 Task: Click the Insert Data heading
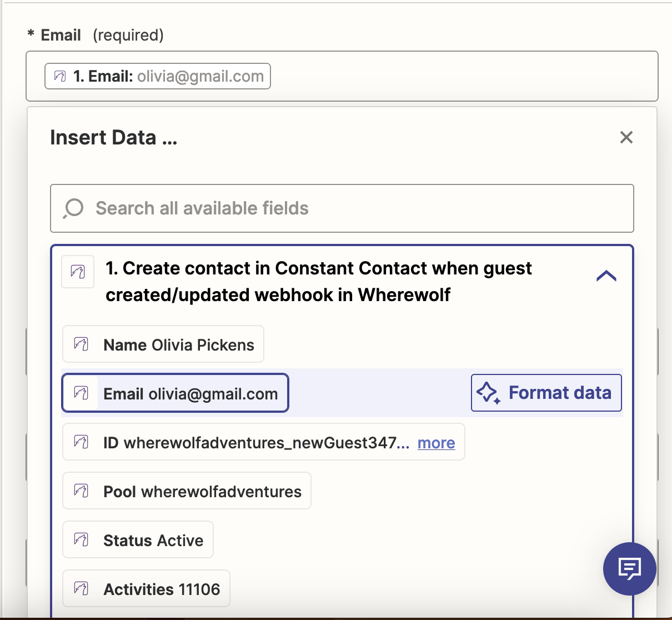tap(114, 137)
